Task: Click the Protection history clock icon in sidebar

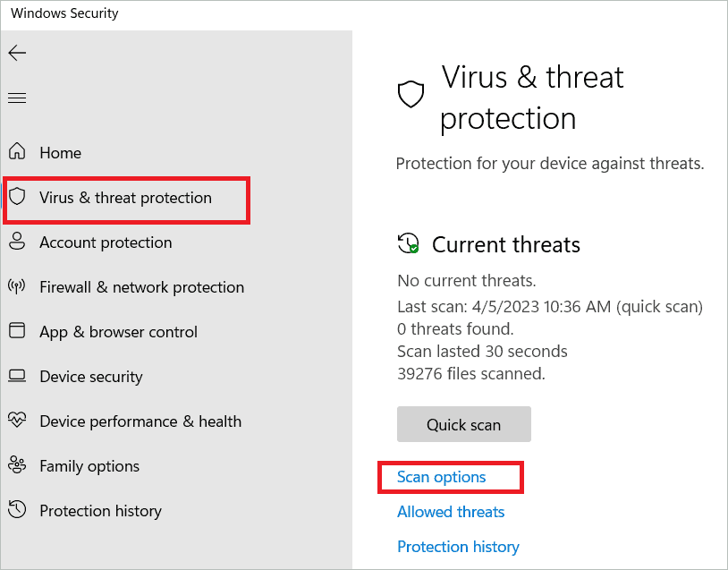Action: point(17,511)
